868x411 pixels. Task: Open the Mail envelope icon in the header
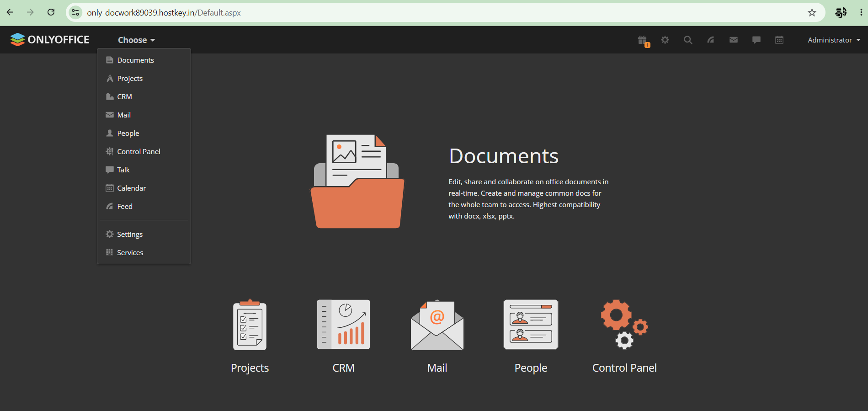[x=734, y=40]
